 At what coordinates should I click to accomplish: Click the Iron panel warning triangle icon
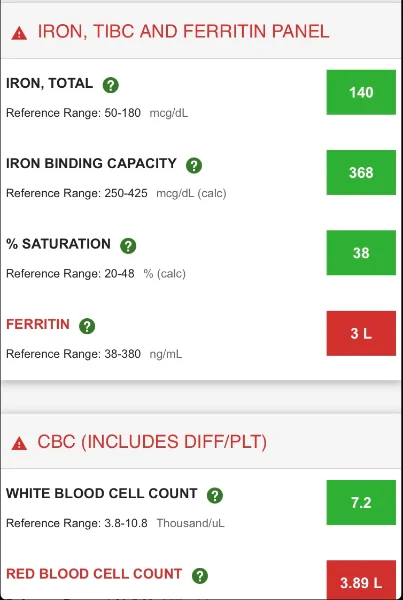point(19,34)
